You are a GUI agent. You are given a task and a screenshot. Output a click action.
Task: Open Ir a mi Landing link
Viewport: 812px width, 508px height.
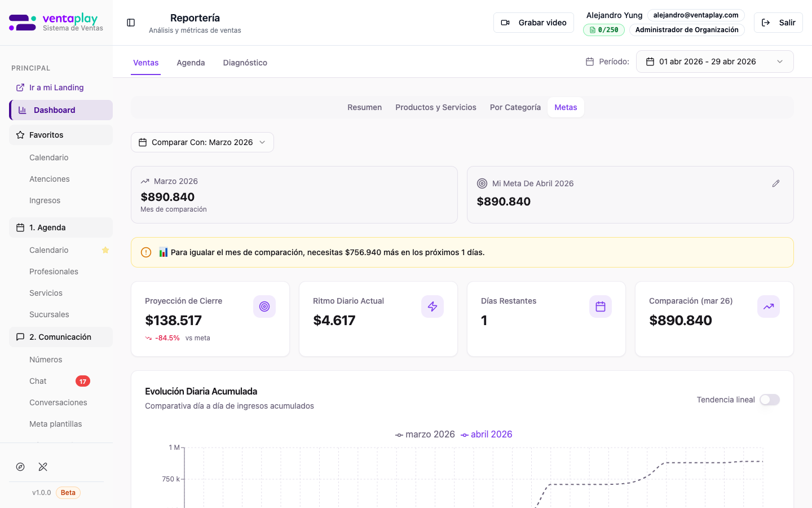coord(56,87)
